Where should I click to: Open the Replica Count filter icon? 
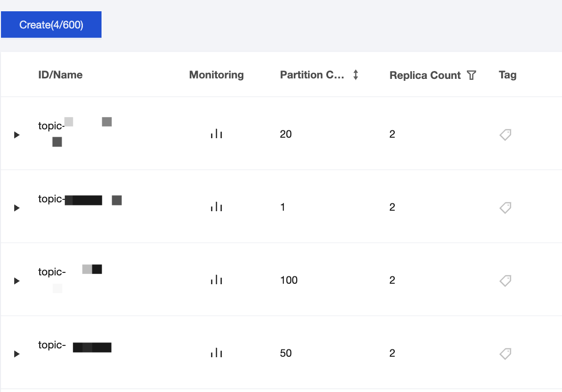(x=471, y=75)
